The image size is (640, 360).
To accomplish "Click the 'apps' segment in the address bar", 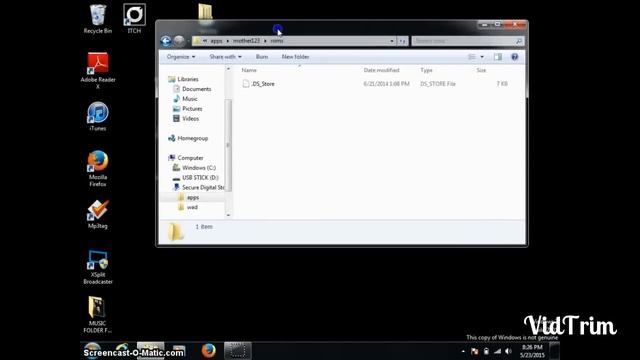I will tap(216, 41).
